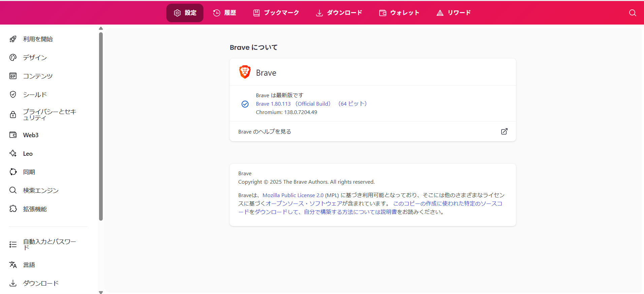
Task: Click the puzzle icon beside 拡張機能
Action: (x=13, y=209)
